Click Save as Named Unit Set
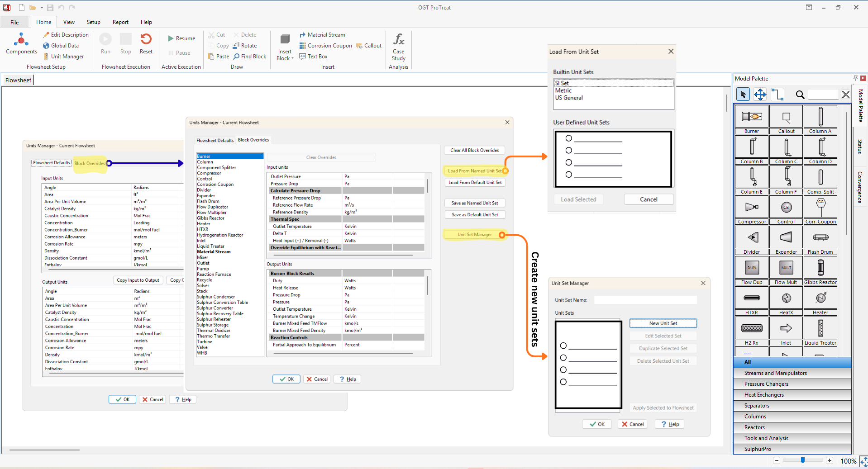The image size is (868, 469). (474, 203)
